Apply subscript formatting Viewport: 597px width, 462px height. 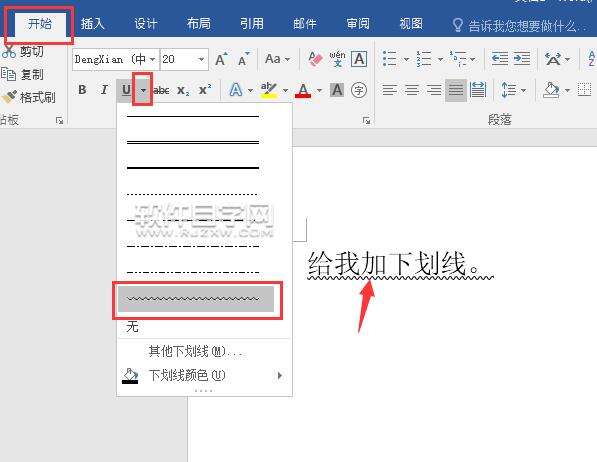[183, 90]
